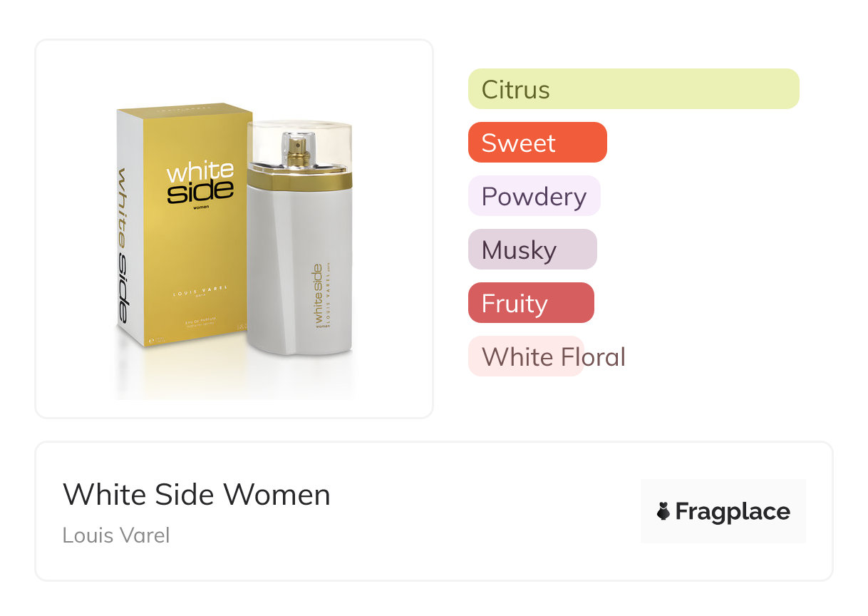Click the "white side" logo on box front
868x616 pixels.
(x=200, y=183)
